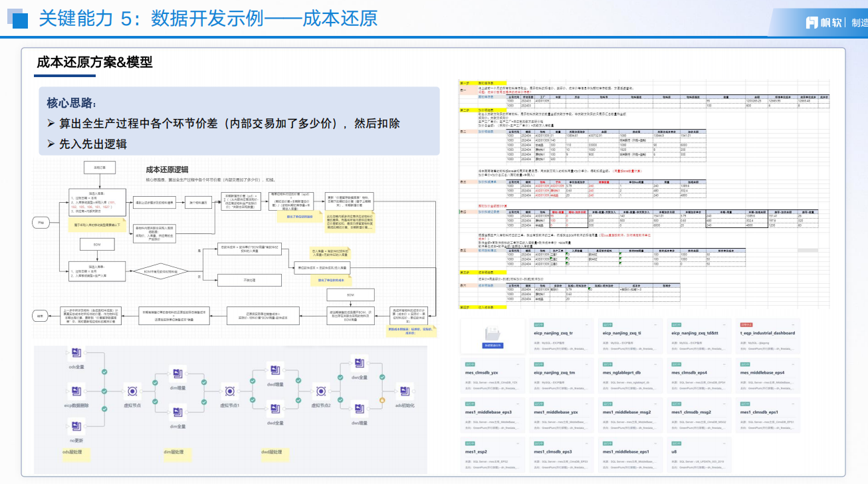Select the dim增量 node icon
868x484 pixels.
pos(177,374)
